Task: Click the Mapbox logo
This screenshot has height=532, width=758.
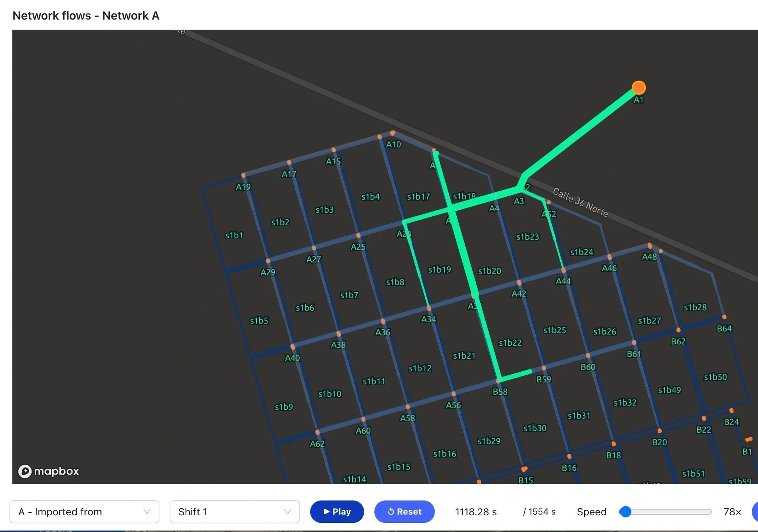Action: coord(49,471)
